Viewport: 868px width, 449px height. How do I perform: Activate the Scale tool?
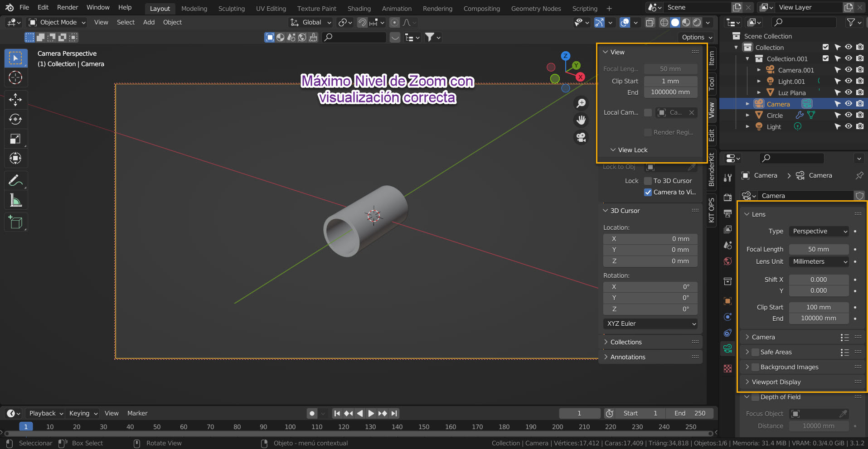coord(15,139)
